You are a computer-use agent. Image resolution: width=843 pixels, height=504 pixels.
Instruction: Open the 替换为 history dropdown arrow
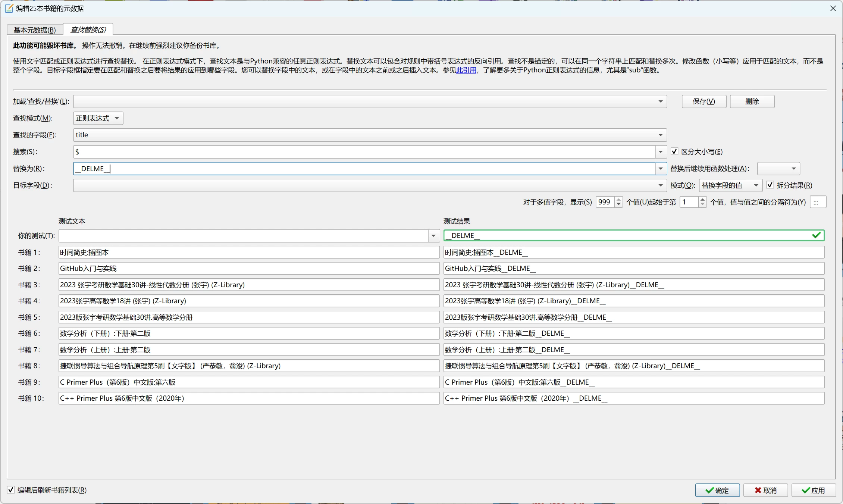point(661,169)
